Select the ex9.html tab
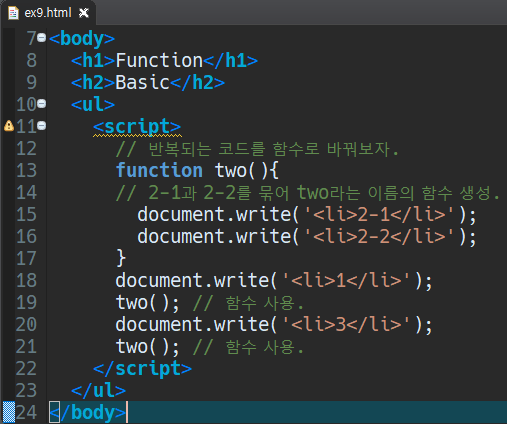Screen dimensions: 507x424 tap(48, 13)
